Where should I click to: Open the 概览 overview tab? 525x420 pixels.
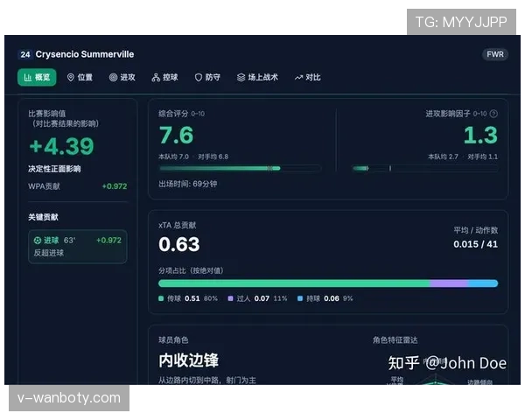pyautogui.click(x=37, y=77)
